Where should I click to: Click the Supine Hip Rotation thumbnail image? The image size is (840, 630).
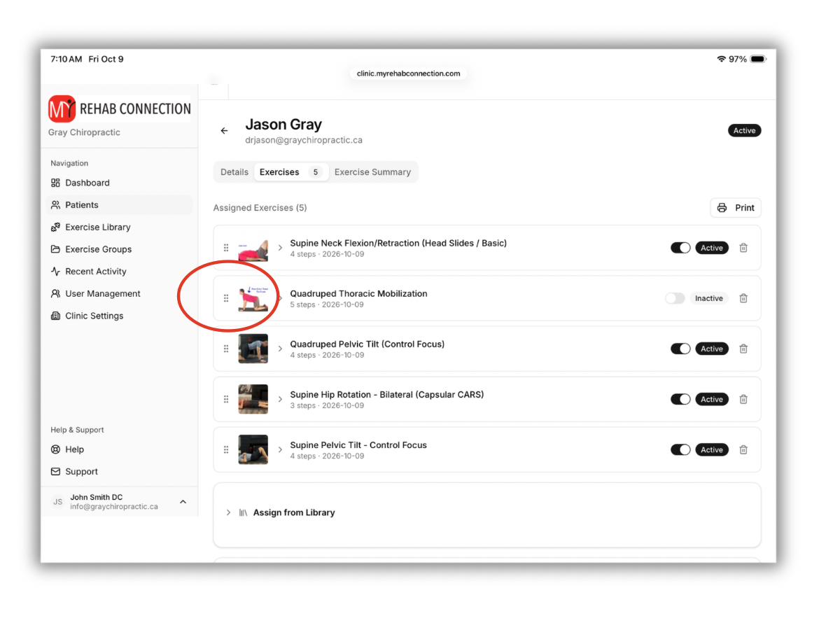253,399
